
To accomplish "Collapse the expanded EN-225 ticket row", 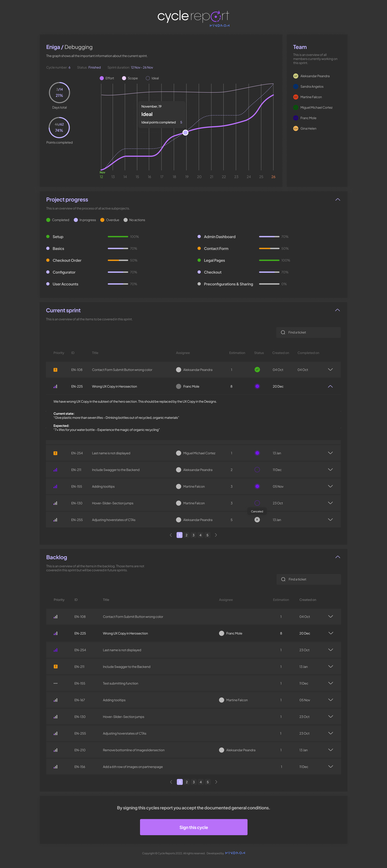I will (x=330, y=387).
